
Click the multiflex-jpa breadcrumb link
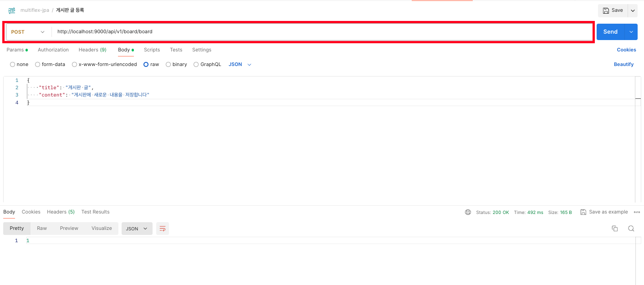(x=35, y=10)
